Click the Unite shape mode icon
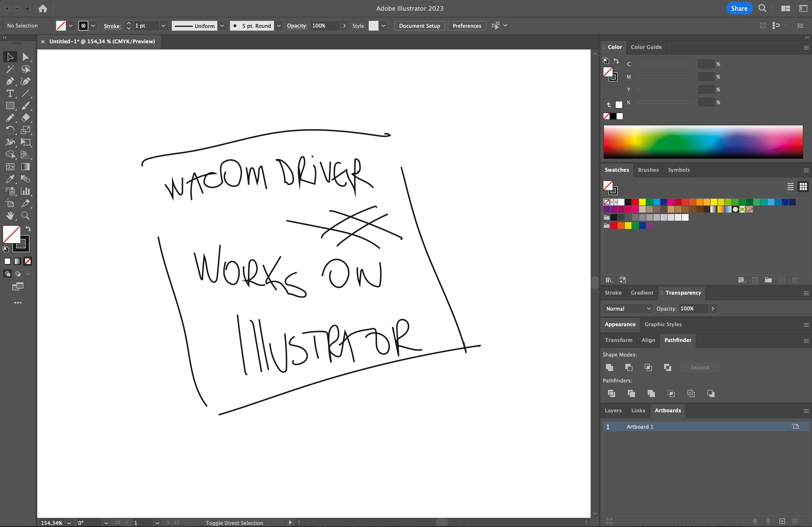This screenshot has height=527, width=812. tap(609, 367)
